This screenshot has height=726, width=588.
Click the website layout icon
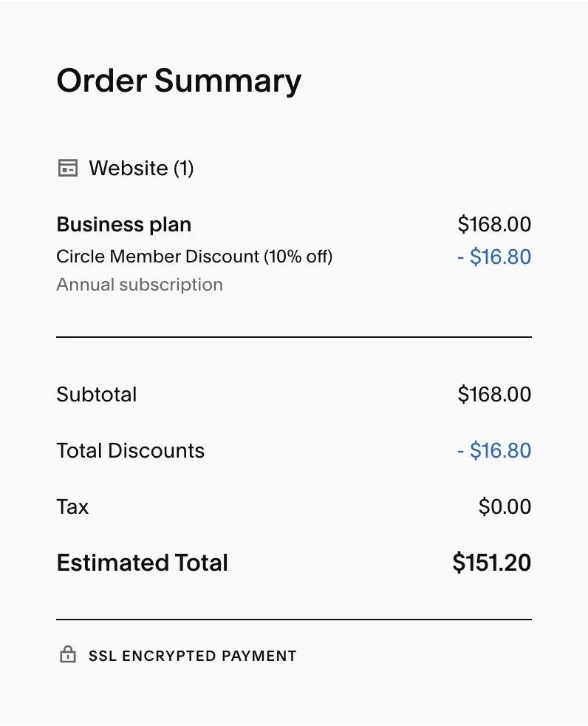click(68, 169)
